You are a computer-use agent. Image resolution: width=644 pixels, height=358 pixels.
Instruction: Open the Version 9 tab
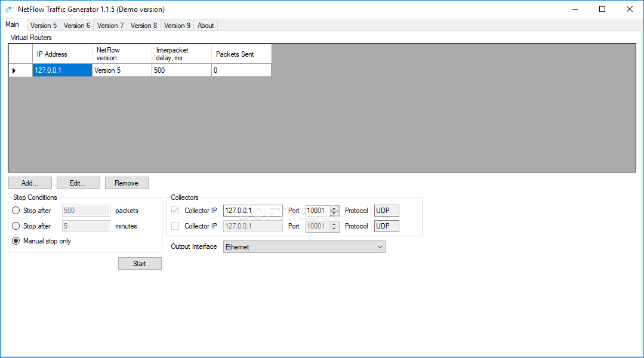pos(177,26)
